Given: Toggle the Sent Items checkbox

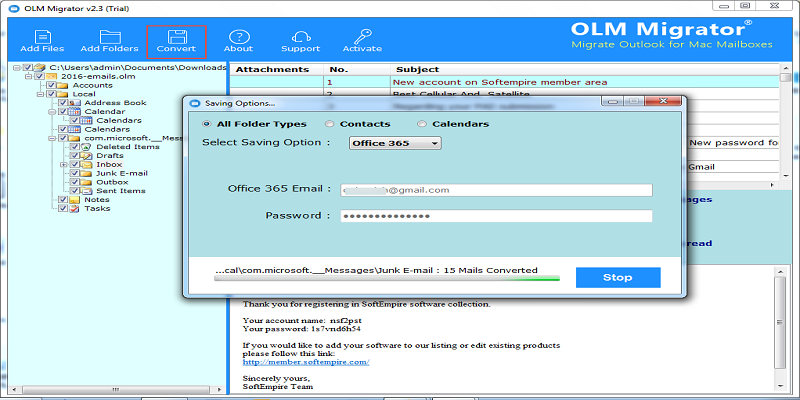Looking at the screenshot, I should 74,191.
